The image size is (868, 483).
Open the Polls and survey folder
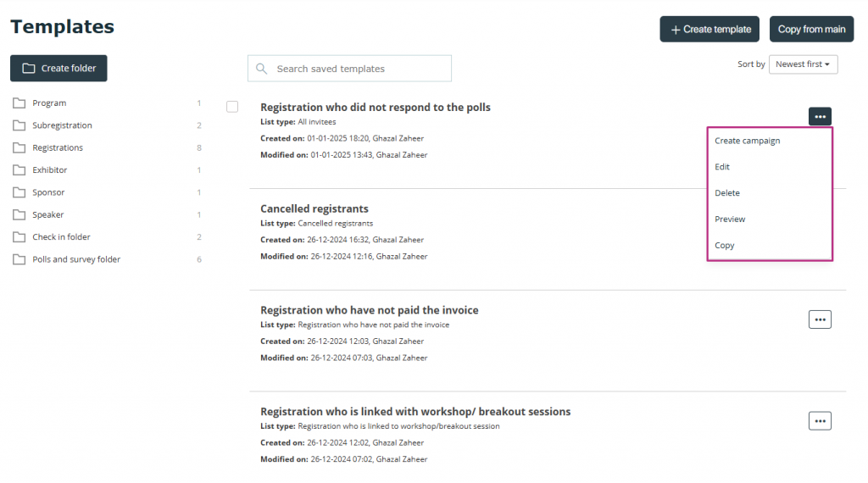[75, 259]
